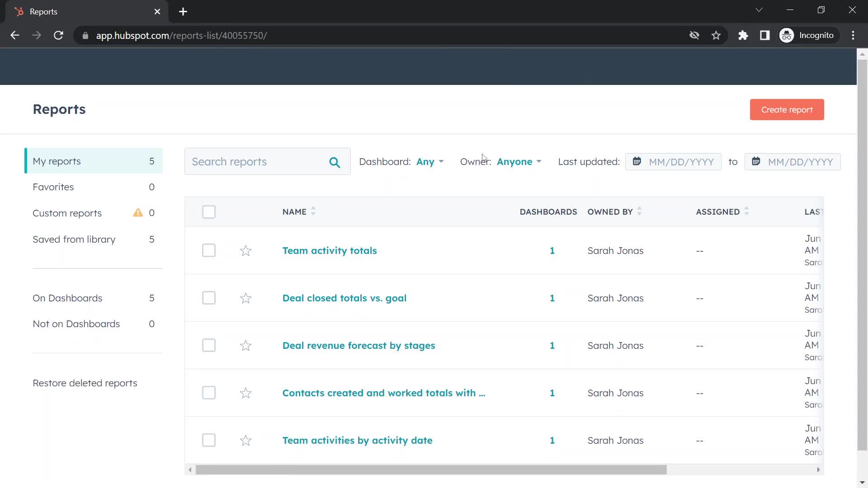Expand the NAME sort column header
The height and width of the screenshot is (488, 868).
click(314, 211)
